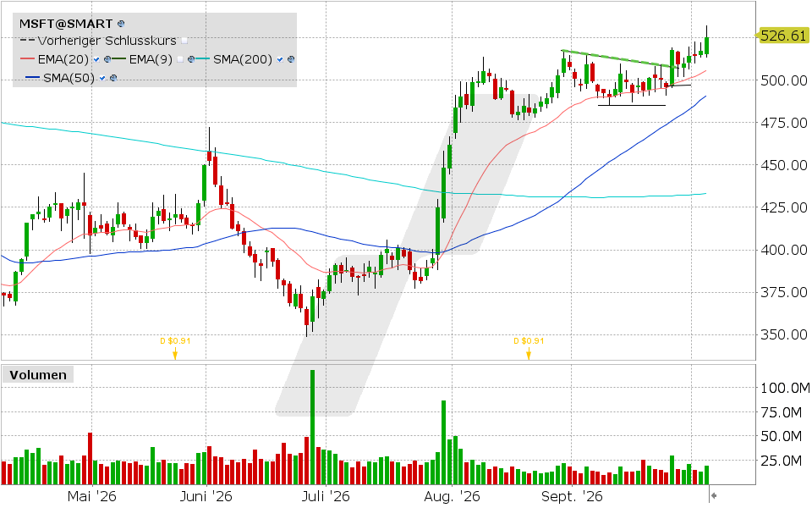Uncheck the SMA(50) visibility checkbox
This screenshot has width=812, height=508.
[x=102, y=78]
